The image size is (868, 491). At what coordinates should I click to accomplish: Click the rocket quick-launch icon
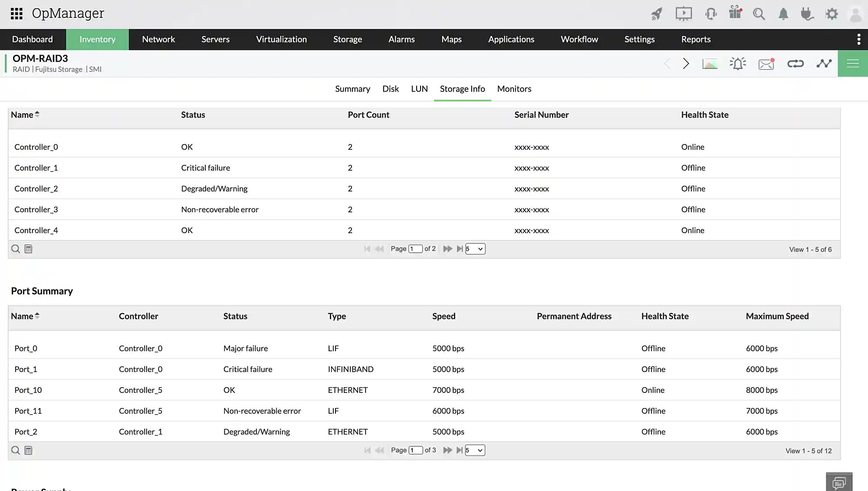pos(657,14)
